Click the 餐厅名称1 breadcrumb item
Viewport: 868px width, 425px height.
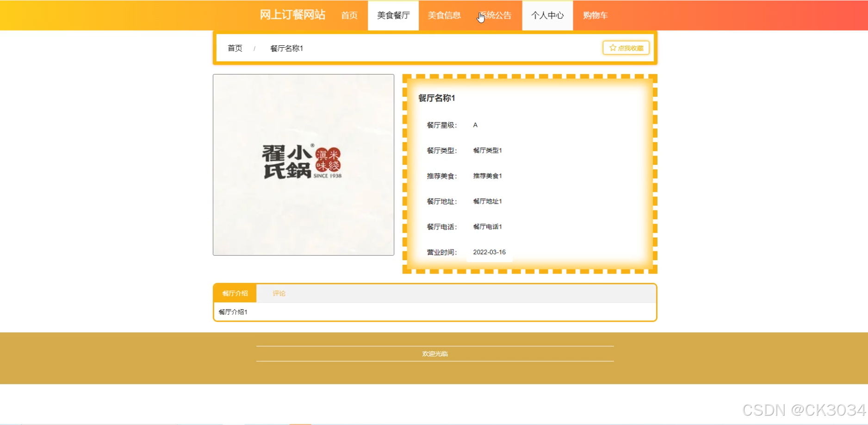tap(286, 48)
